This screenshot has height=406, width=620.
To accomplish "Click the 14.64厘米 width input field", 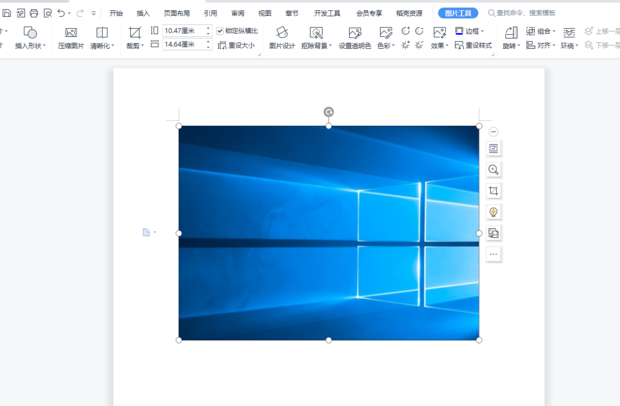I will [183, 44].
